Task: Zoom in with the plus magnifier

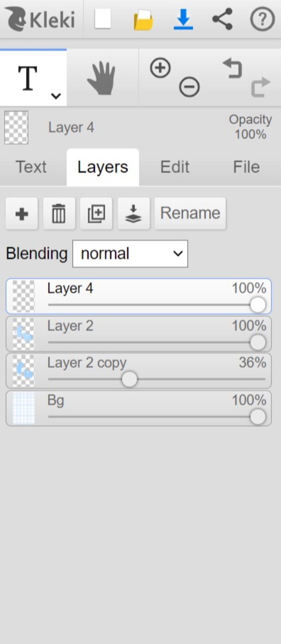Action: (160, 68)
